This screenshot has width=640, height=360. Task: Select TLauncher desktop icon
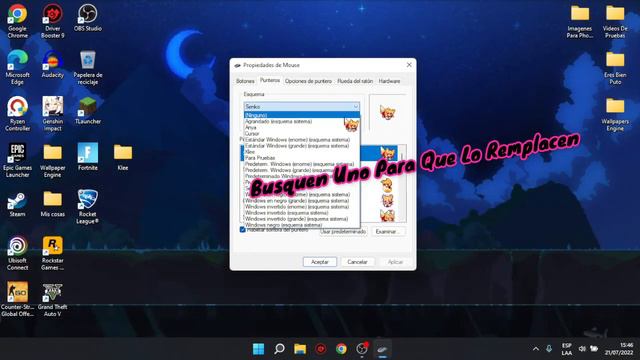[88, 111]
